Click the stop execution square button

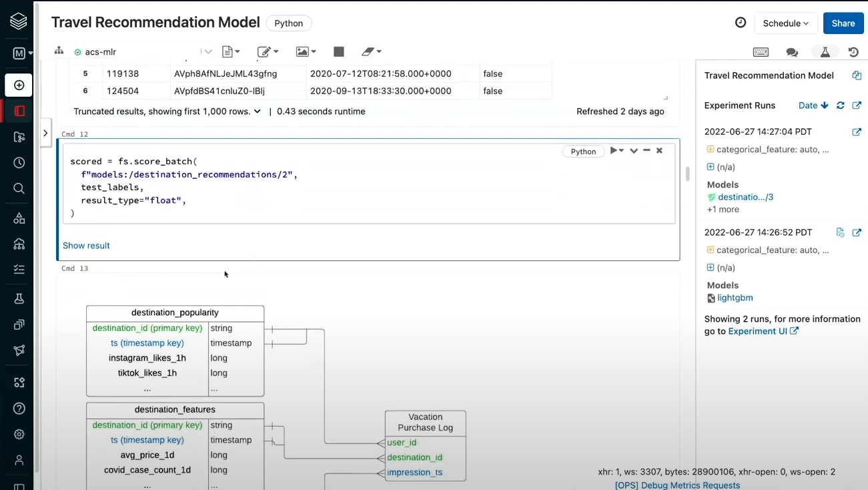click(x=339, y=51)
